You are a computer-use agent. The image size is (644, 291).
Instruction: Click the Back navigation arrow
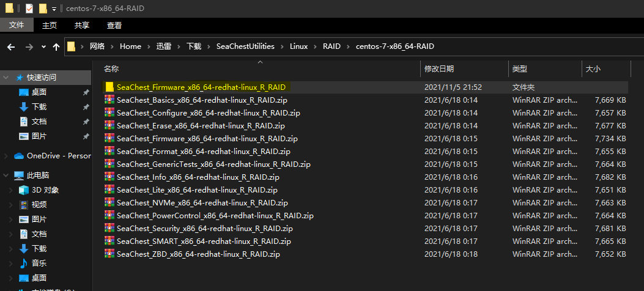pos(11,47)
